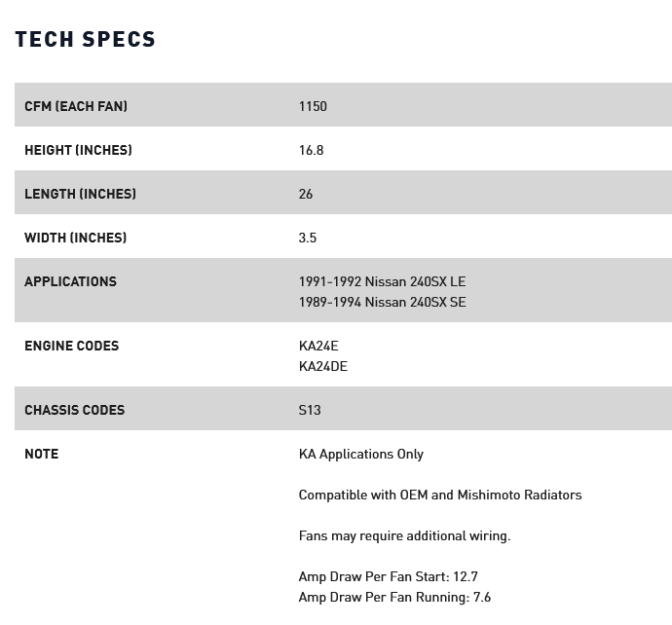Select the 16.8 height value

(311, 150)
